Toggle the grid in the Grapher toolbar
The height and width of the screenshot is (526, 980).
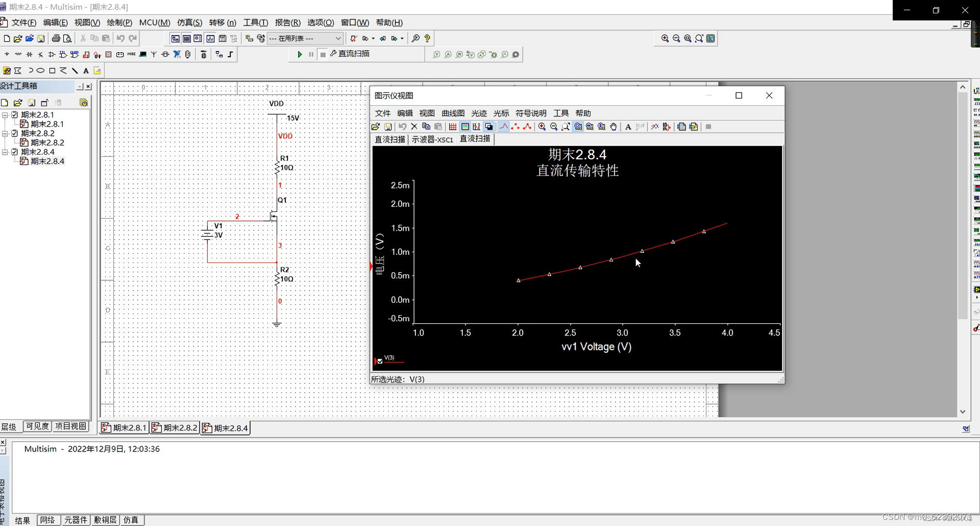(x=453, y=127)
